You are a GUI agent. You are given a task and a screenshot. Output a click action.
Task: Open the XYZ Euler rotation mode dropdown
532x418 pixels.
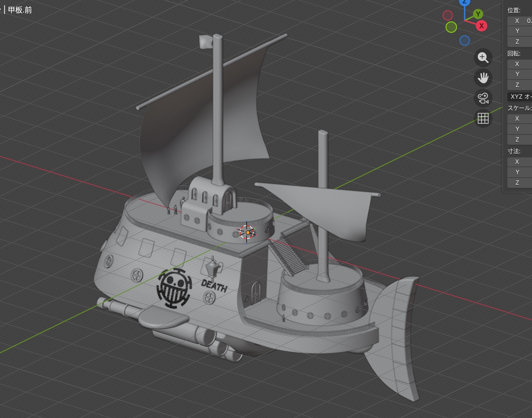(x=520, y=97)
